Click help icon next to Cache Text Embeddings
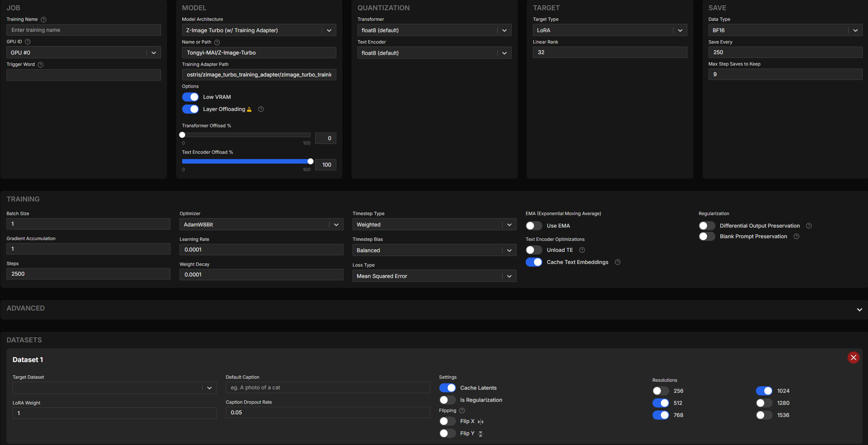868x445 pixels. pos(618,262)
